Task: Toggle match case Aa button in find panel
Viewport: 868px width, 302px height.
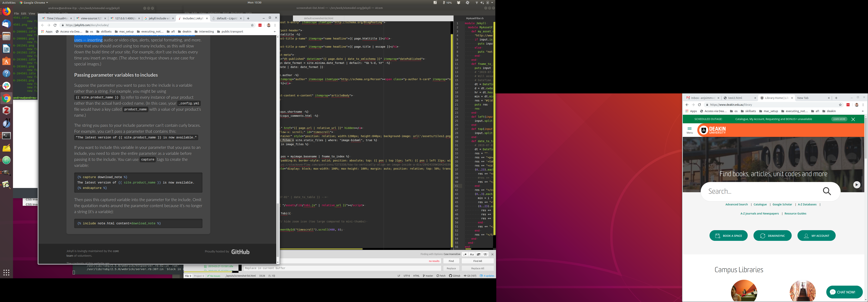Action: tap(472, 254)
